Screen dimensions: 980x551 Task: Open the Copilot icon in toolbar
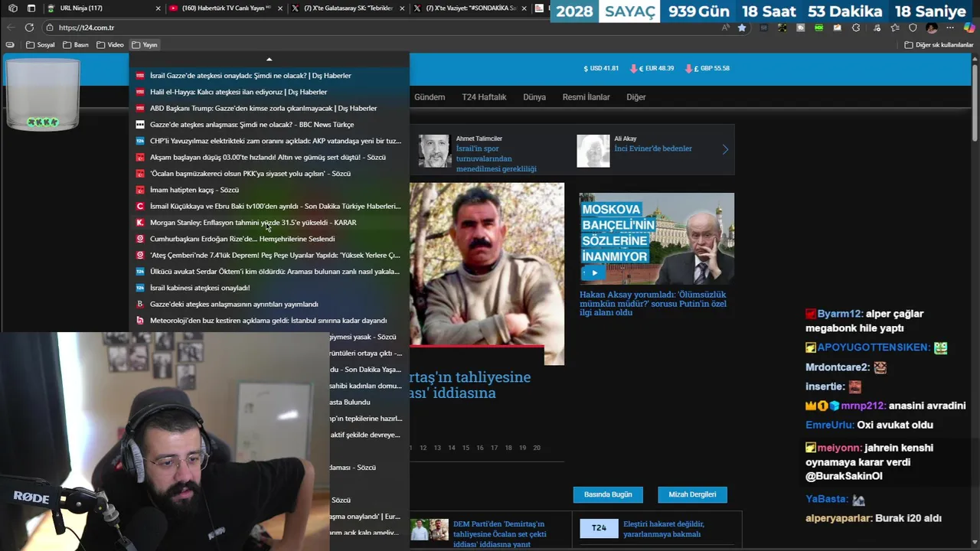[x=969, y=28]
